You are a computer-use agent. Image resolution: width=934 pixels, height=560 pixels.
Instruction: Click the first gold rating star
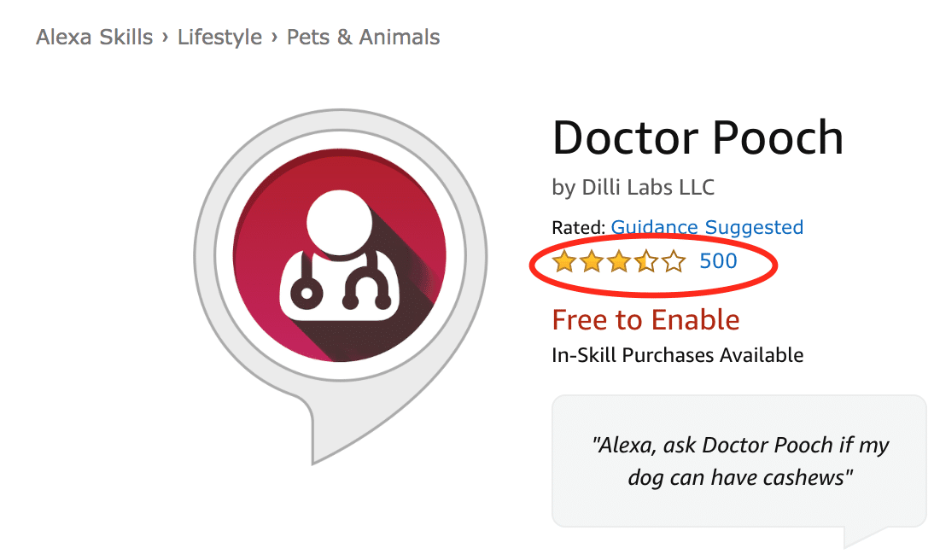point(564,262)
